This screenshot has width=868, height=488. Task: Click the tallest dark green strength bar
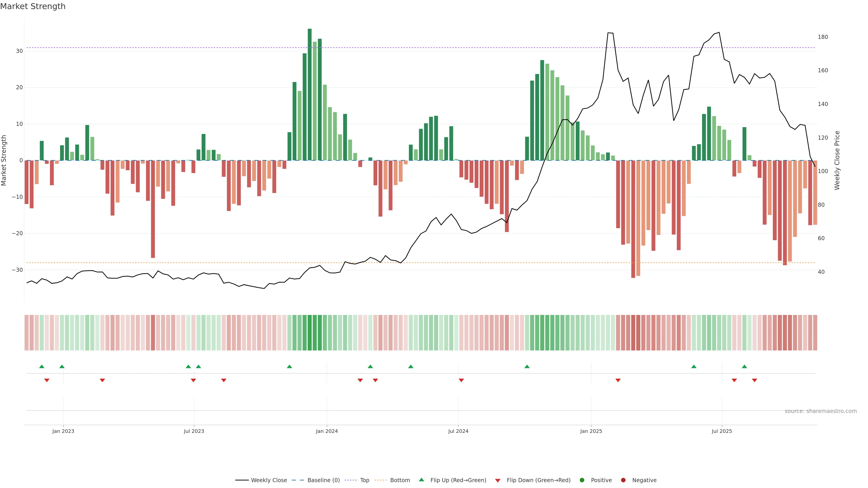tap(310, 94)
